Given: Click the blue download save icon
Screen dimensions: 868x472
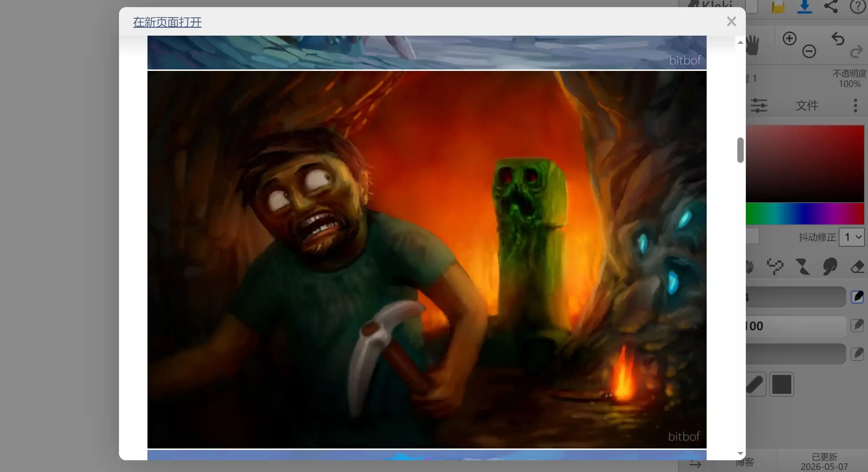Looking at the screenshot, I should click(805, 6).
